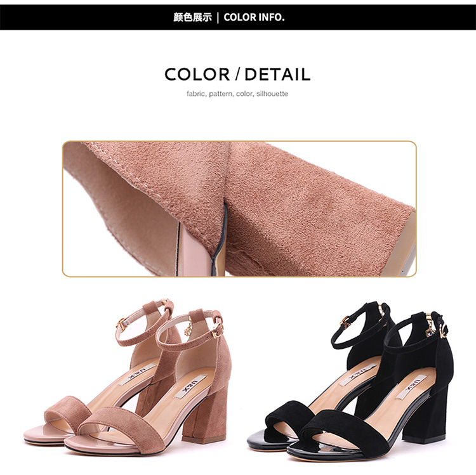Click the gold buckle on pink sandal
Viewport: 476px width, 475px height.
(217, 330)
